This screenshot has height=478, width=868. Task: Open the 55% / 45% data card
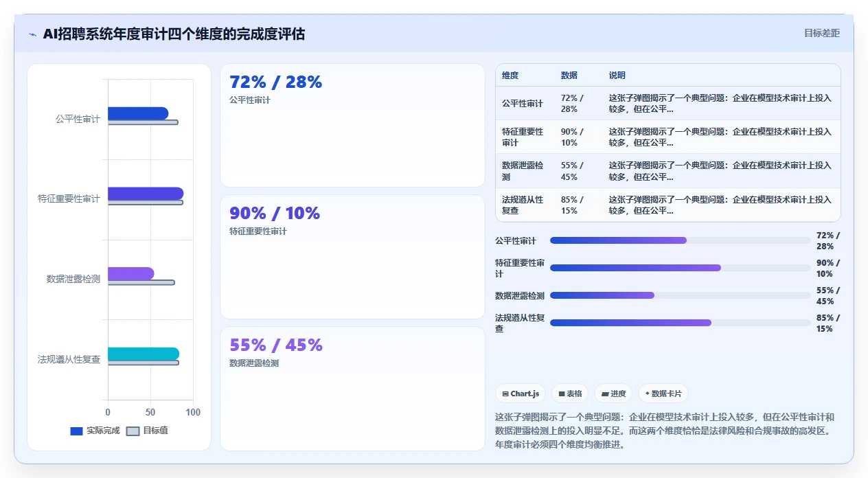tap(352, 388)
